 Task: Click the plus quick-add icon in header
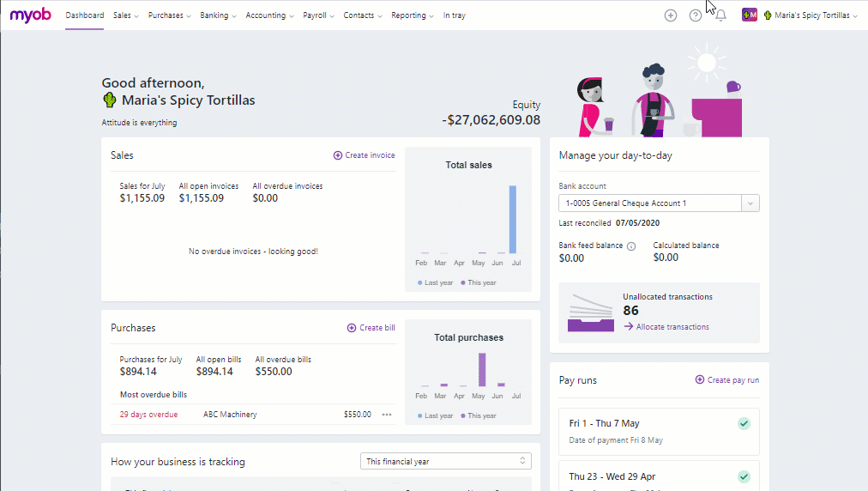[x=671, y=15]
